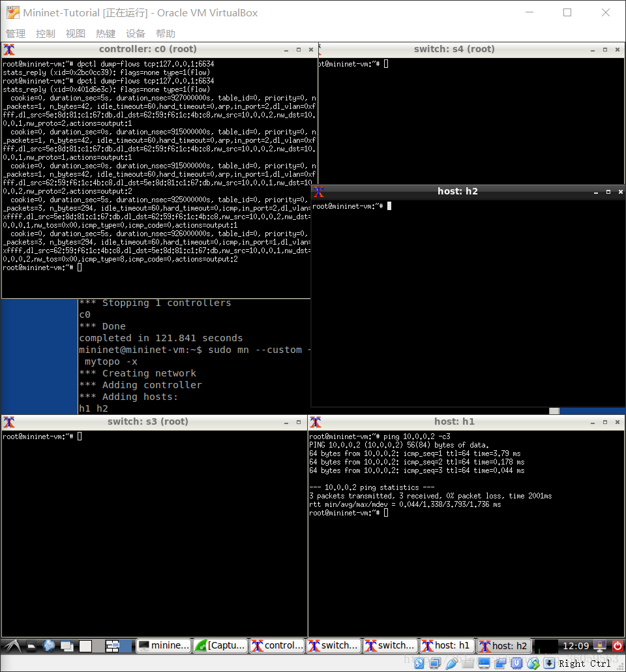Click the shared folders status icon

(x=468, y=664)
